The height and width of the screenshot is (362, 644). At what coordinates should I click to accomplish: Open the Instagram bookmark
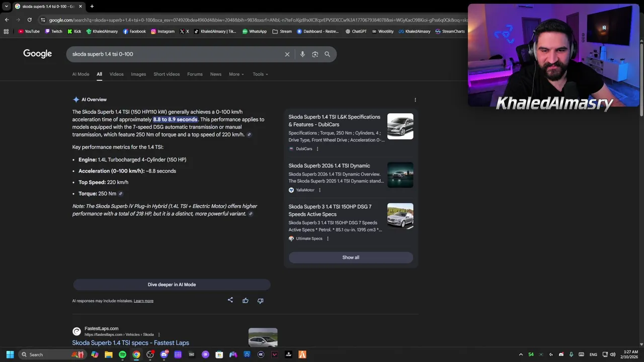click(x=163, y=31)
